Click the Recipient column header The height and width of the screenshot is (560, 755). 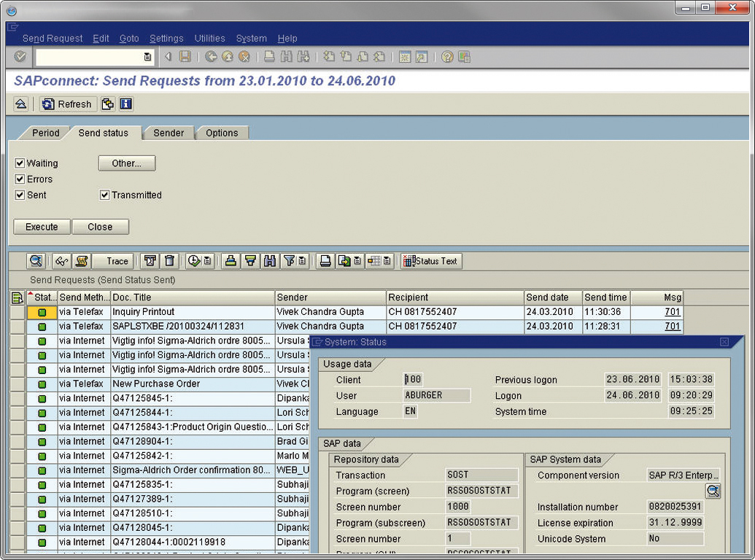pyautogui.click(x=454, y=297)
